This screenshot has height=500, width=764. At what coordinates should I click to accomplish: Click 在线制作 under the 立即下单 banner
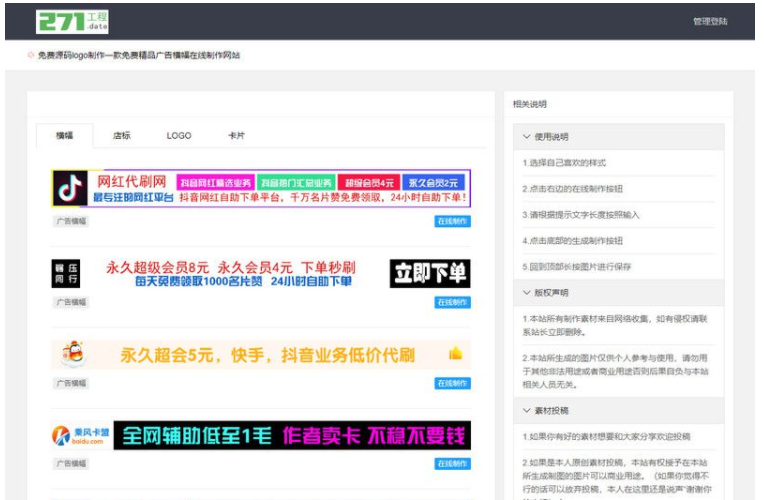tap(452, 302)
